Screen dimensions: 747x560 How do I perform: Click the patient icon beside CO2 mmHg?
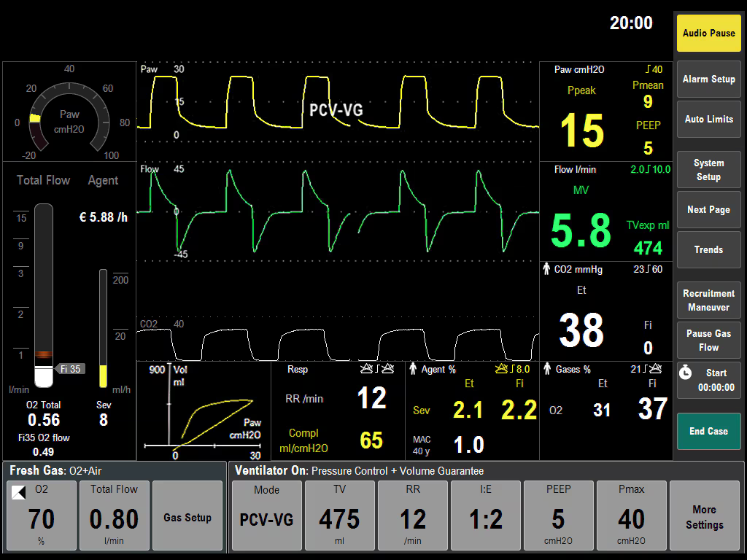(x=546, y=270)
